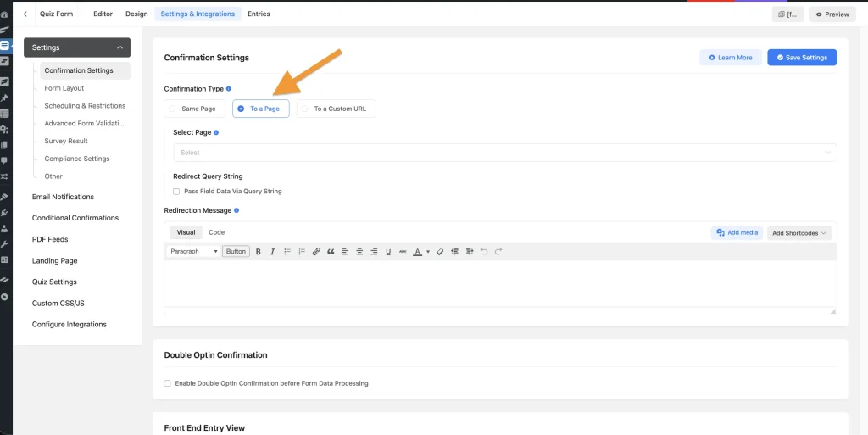868x435 pixels.
Task: Click the Button insert option in toolbar
Action: click(x=236, y=252)
